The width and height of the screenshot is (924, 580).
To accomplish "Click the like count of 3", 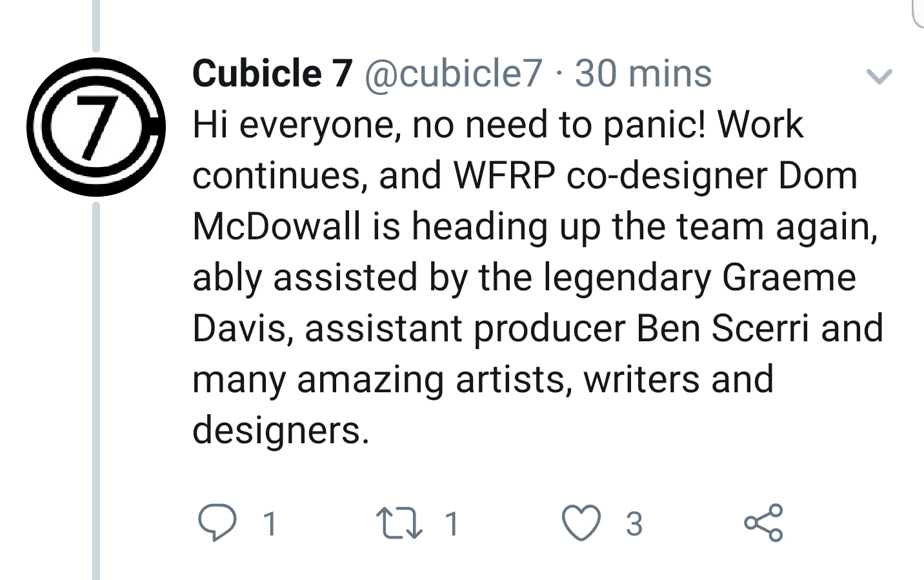I will coord(634,523).
